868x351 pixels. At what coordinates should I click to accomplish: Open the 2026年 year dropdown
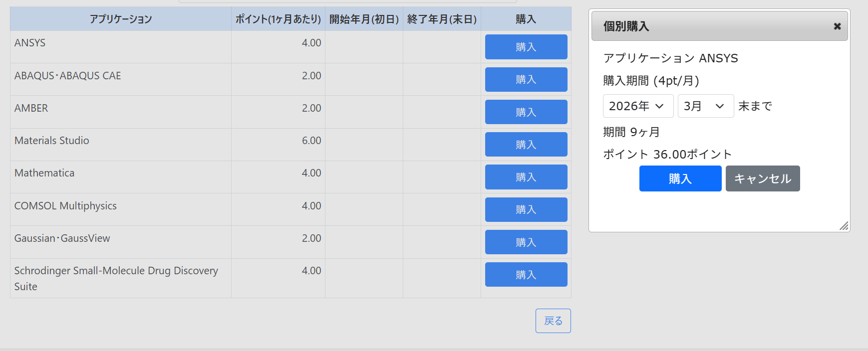click(638, 106)
